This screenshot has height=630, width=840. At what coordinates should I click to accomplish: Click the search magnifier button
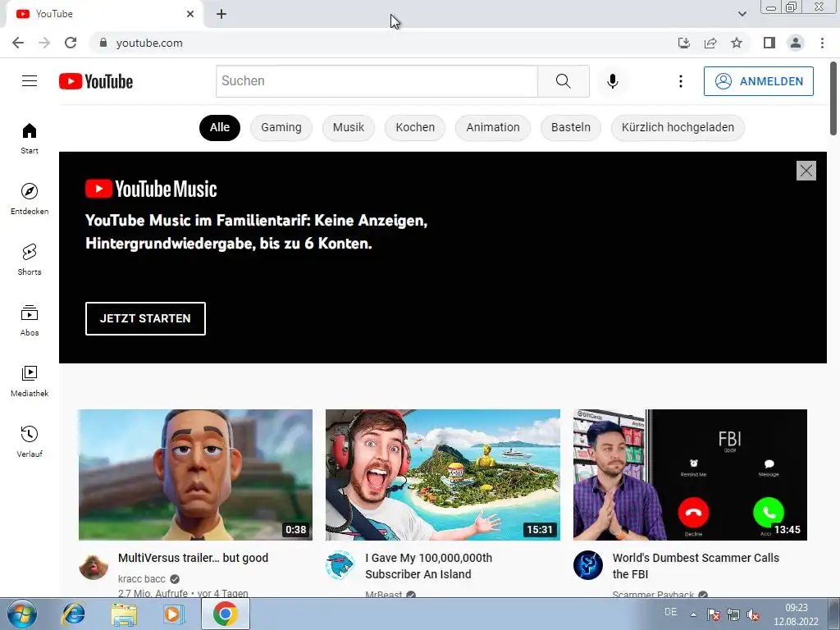563,81
